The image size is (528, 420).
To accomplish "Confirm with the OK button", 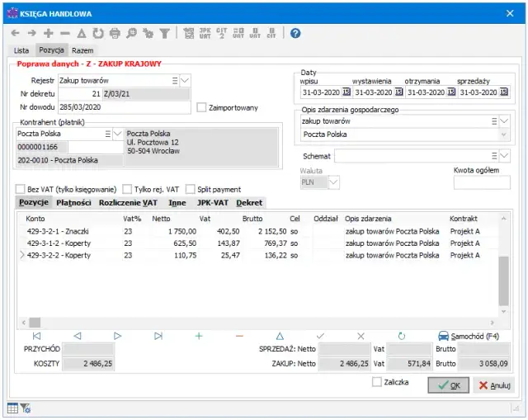I will point(448,385).
